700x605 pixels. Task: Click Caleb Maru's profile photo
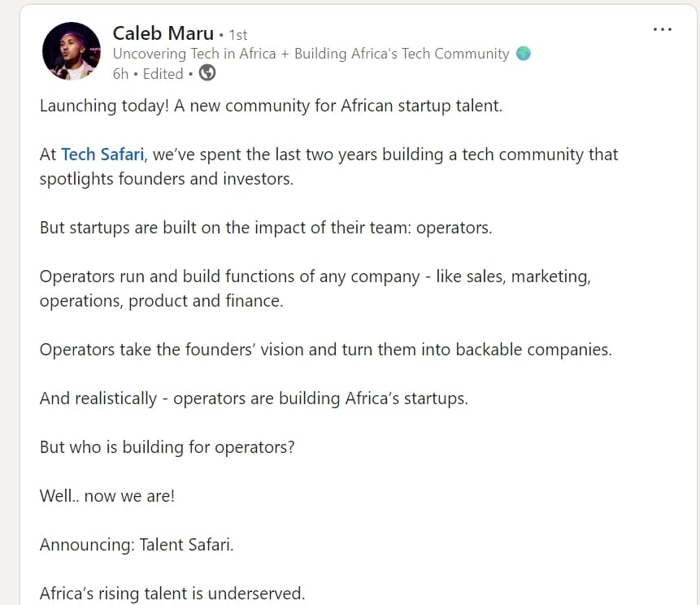click(x=71, y=51)
